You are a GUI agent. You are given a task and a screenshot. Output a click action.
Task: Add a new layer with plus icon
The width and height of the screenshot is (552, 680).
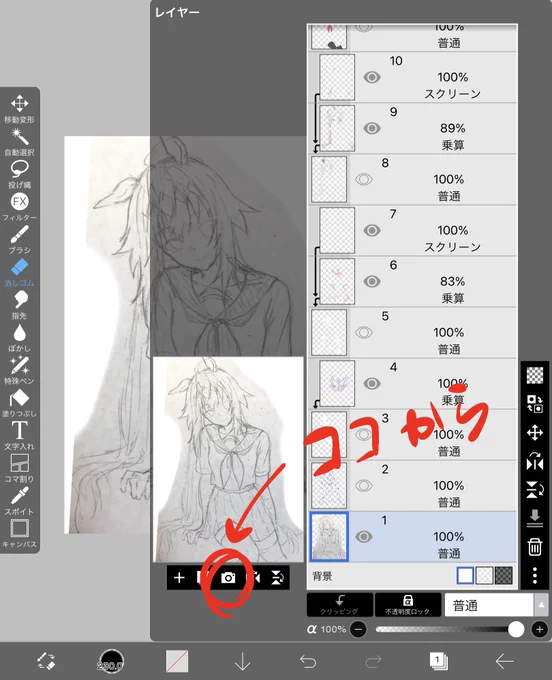[179, 578]
